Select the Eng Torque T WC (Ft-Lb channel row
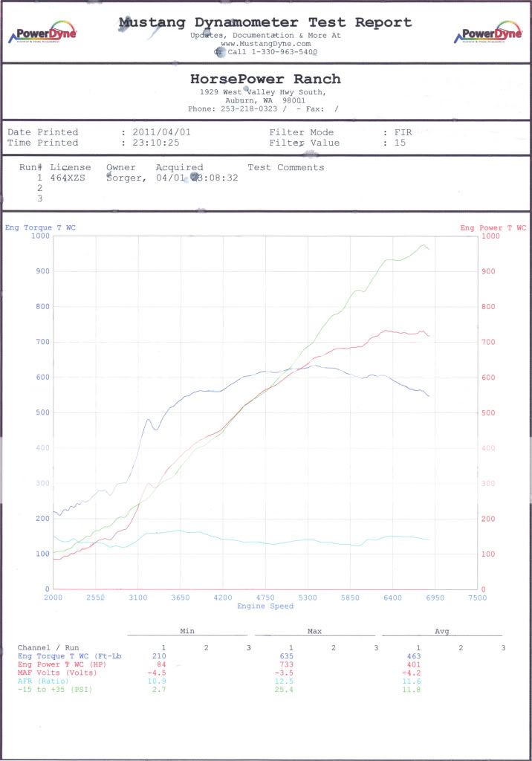The image size is (532, 761). point(69,655)
